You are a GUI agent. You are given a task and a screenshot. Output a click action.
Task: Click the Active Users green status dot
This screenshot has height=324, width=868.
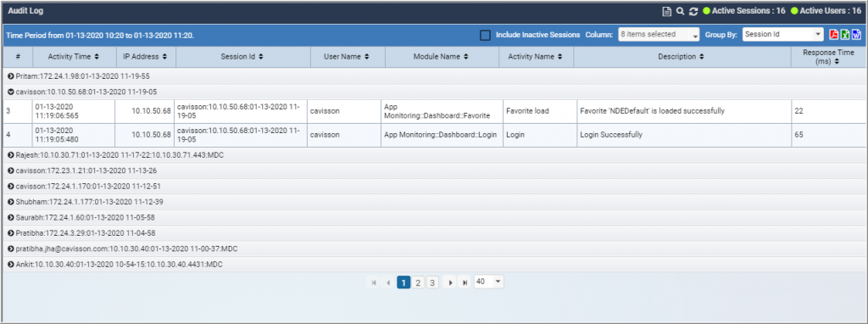click(x=794, y=11)
